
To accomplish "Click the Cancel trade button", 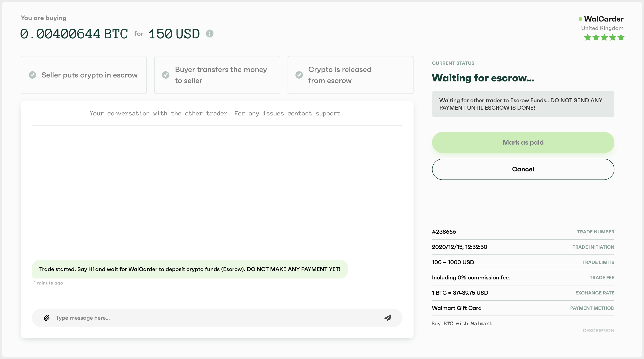I will (523, 169).
